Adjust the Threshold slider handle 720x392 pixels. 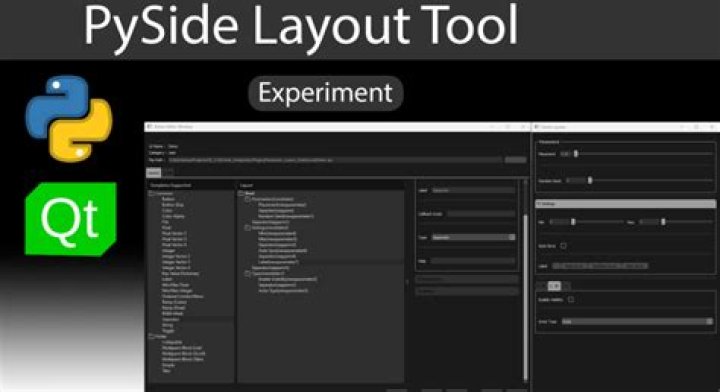[576, 154]
